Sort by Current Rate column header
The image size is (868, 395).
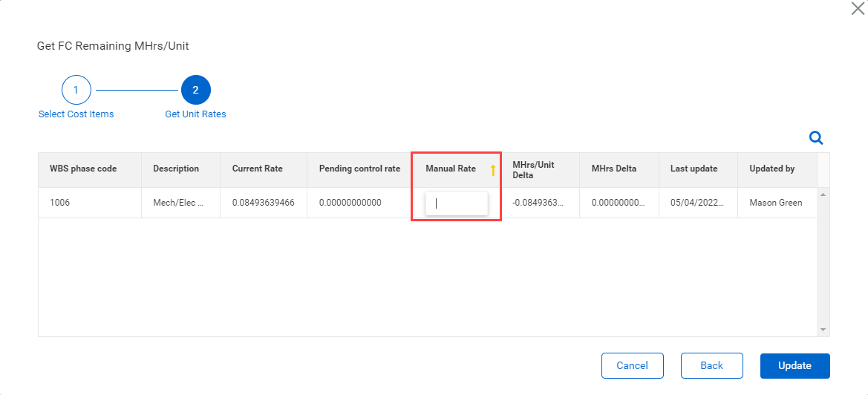click(257, 169)
